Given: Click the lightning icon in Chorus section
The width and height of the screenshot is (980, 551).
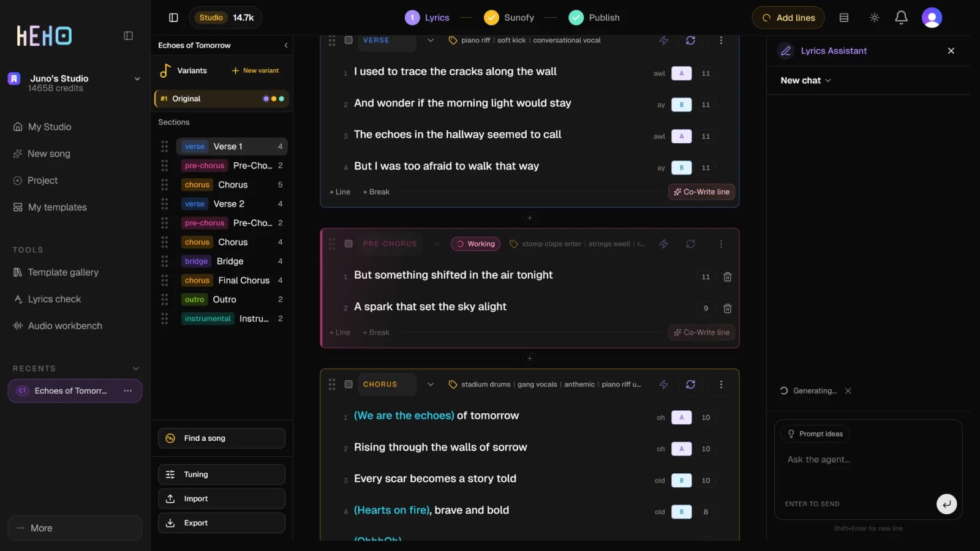Looking at the screenshot, I should (663, 384).
